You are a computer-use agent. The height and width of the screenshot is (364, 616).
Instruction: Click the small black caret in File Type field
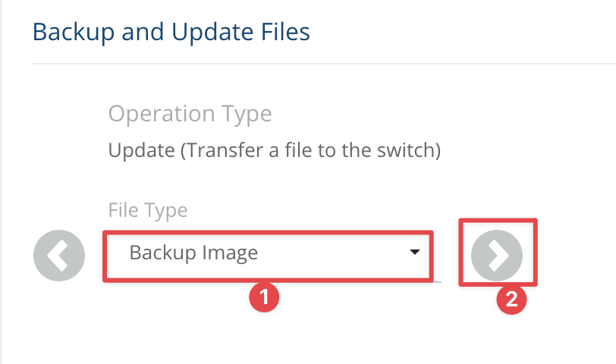click(415, 252)
